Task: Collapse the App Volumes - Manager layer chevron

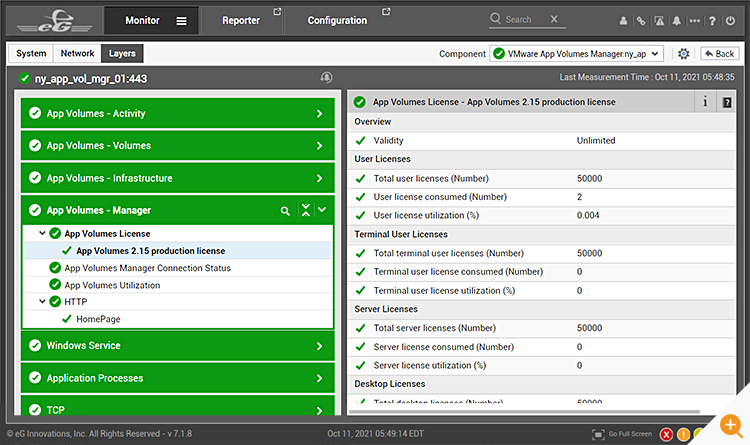Action: (322, 210)
